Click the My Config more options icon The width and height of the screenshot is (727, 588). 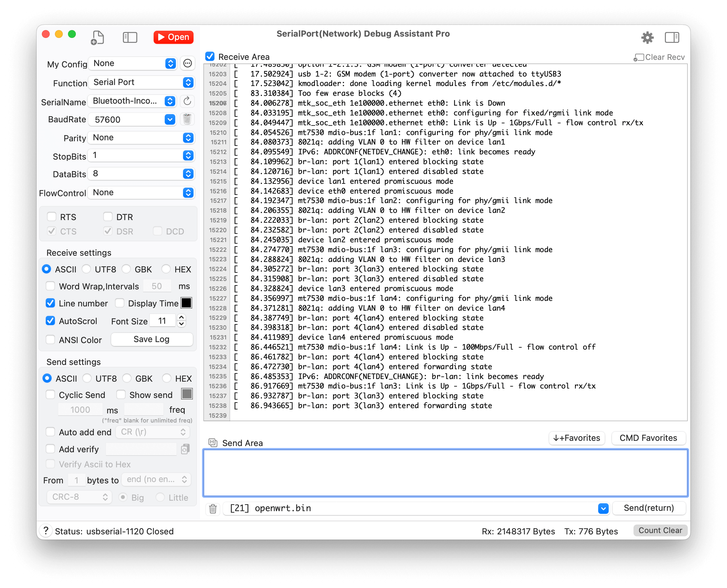coord(188,63)
